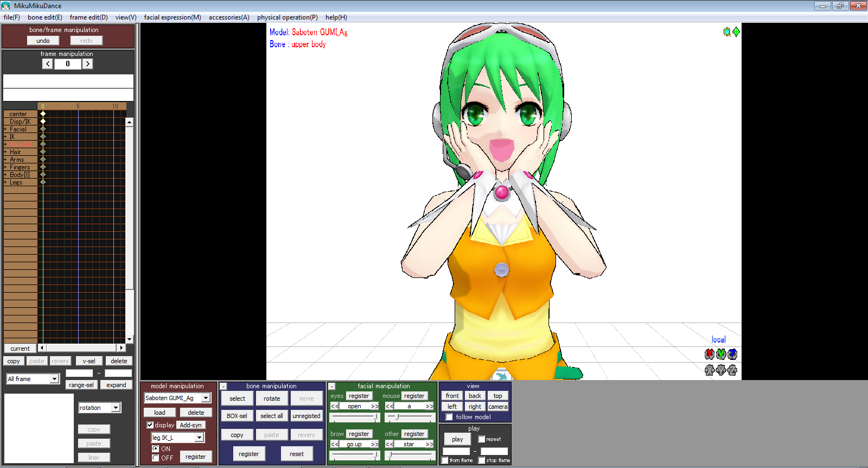Click the gray X-axis move icon
The image size is (868, 468).
710,370
